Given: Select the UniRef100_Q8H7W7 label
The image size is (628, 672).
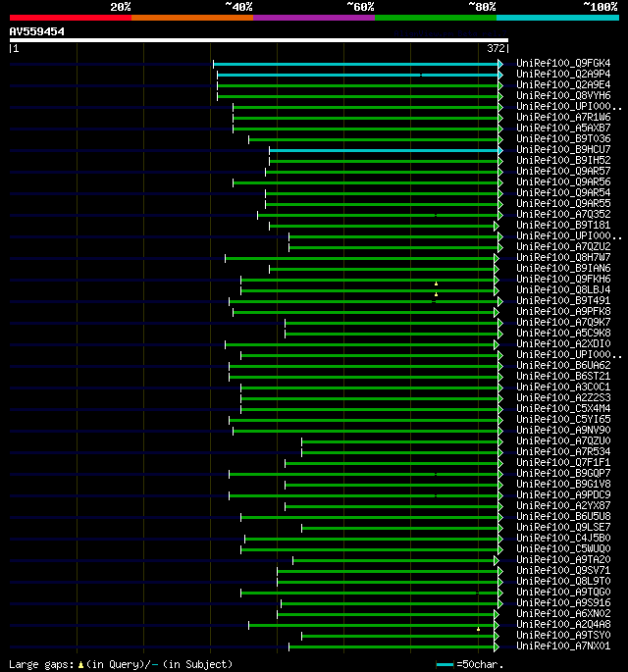Looking at the screenshot, I should point(563,258).
